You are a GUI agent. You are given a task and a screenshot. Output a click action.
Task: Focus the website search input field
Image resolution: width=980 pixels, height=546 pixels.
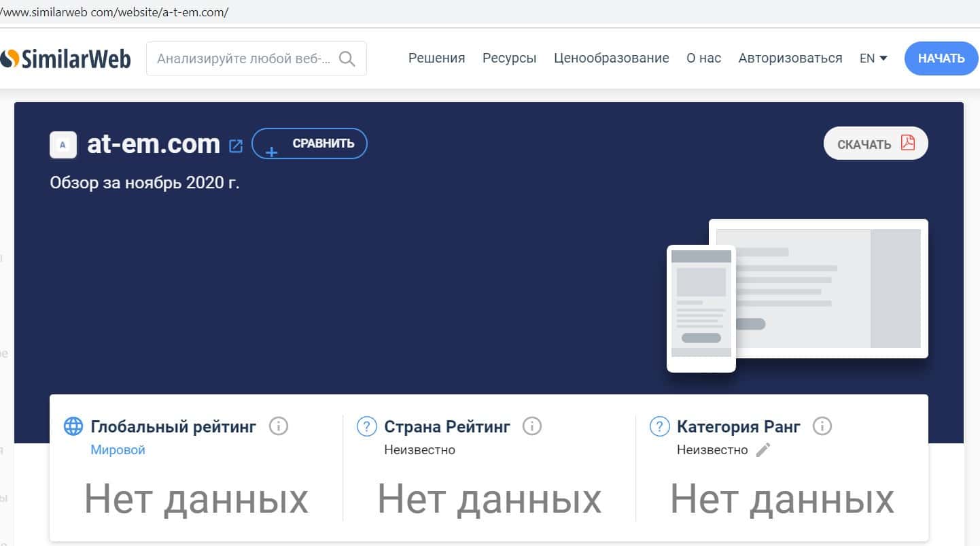pyautogui.click(x=243, y=58)
